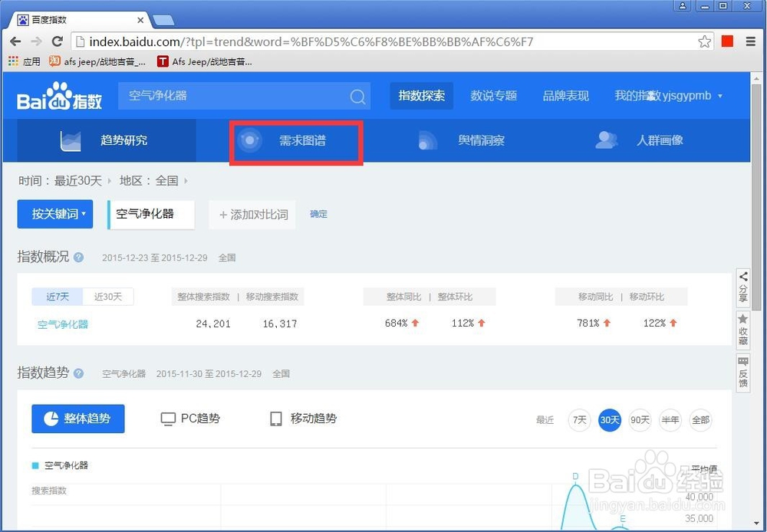Select 品牌表现 navigation item
767x532 pixels.
pyautogui.click(x=565, y=96)
